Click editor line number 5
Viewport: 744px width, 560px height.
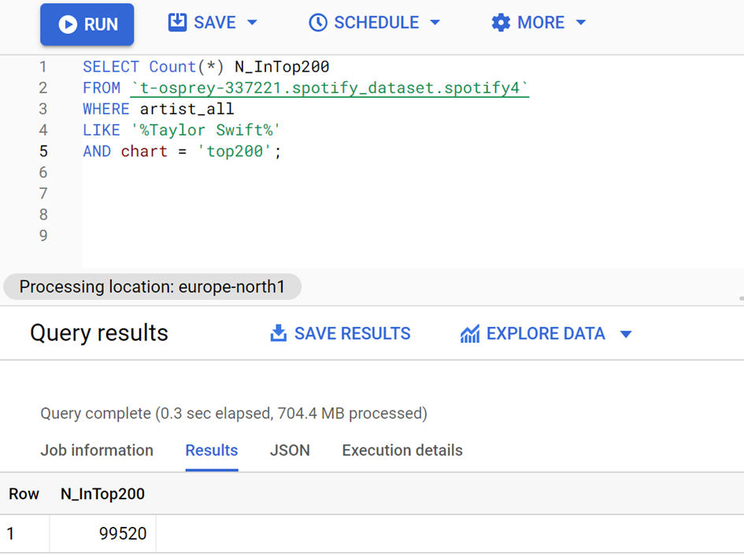43,151
